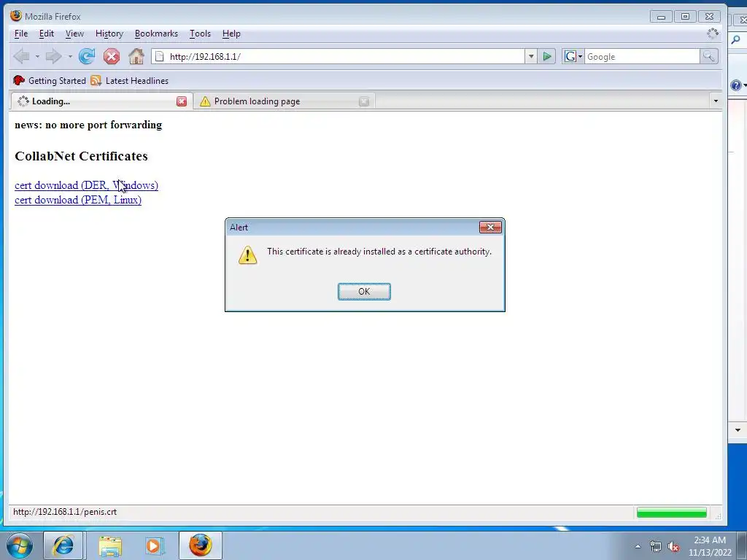Click the CollabNet Certificates heading
747x560 pixels.
(x=81, y=156)
